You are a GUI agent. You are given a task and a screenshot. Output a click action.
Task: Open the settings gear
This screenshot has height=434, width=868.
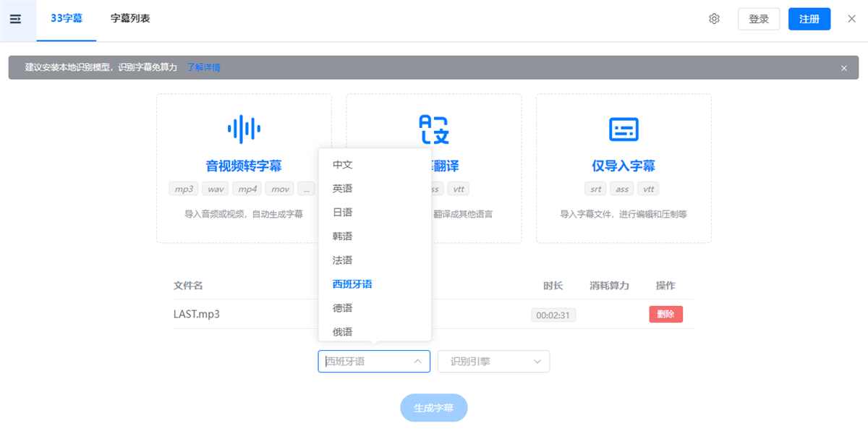coord(714,19)
